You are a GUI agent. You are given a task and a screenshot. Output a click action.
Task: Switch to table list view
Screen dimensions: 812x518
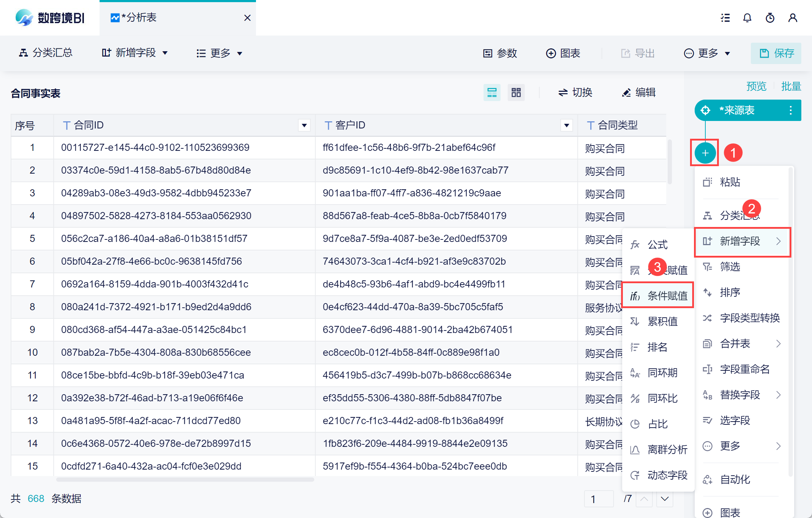coord(492,92)
